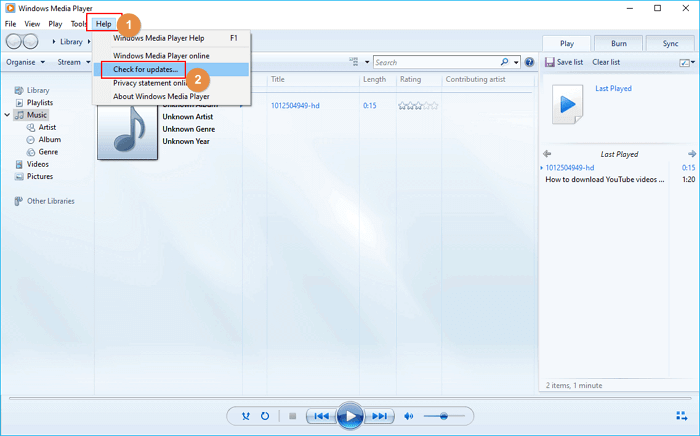This screenshot has height=436, width=700.
Task: Choose Windows Media Player online
Action: 171,56
